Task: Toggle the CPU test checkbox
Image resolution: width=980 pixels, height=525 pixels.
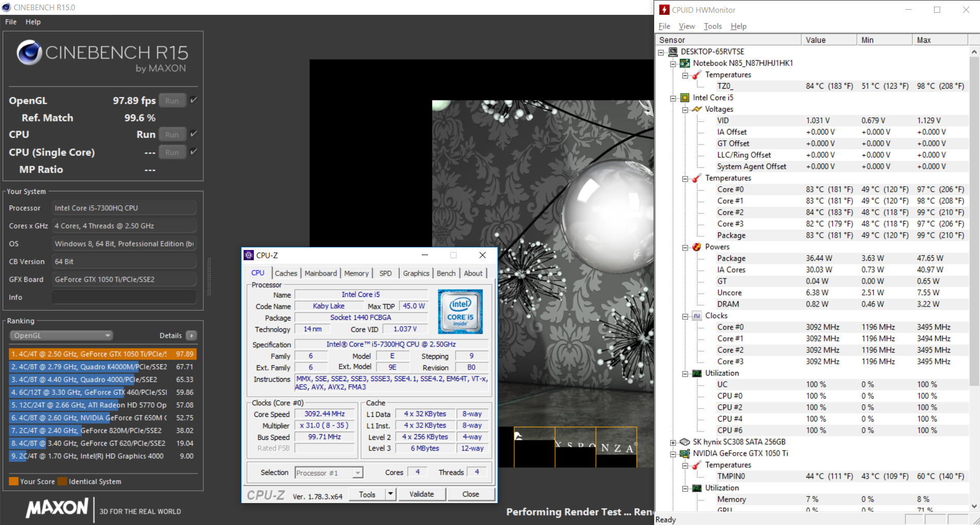Action: point(194,134)
